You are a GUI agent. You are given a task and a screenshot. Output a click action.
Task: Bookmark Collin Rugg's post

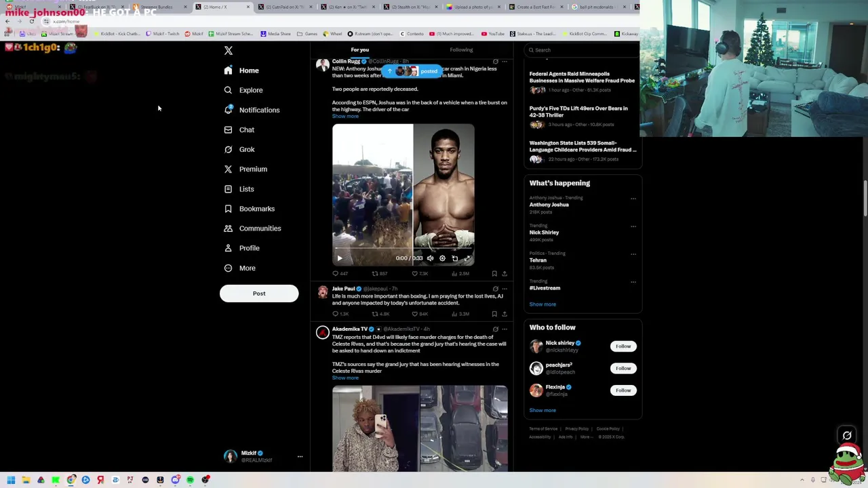click(494, 274)
